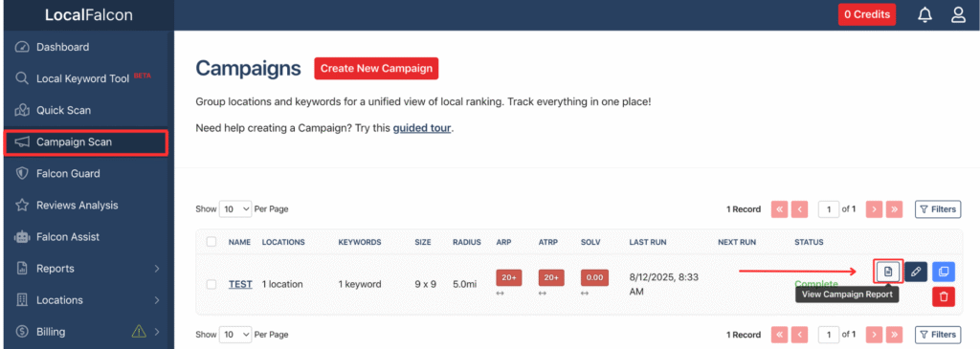This screenshot has height=349, width=980.
Task: Edit the TEST campaign with pencil icon
Action: tap(916, 272)
